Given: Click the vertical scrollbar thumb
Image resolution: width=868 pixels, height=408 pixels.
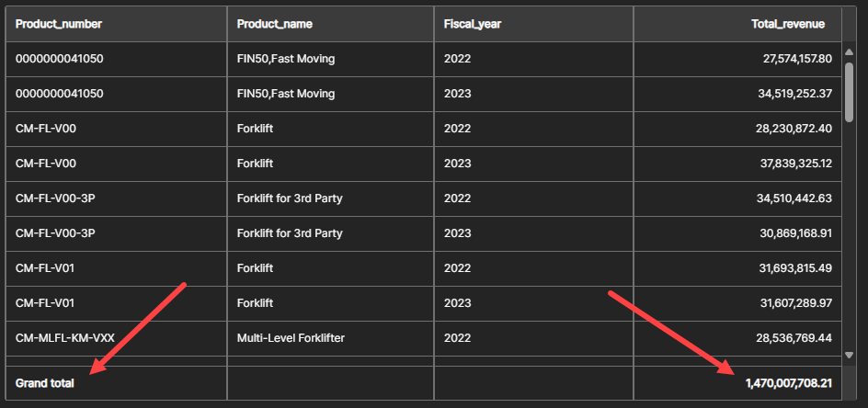Looking at the screenshot, I should pos(850,92).
